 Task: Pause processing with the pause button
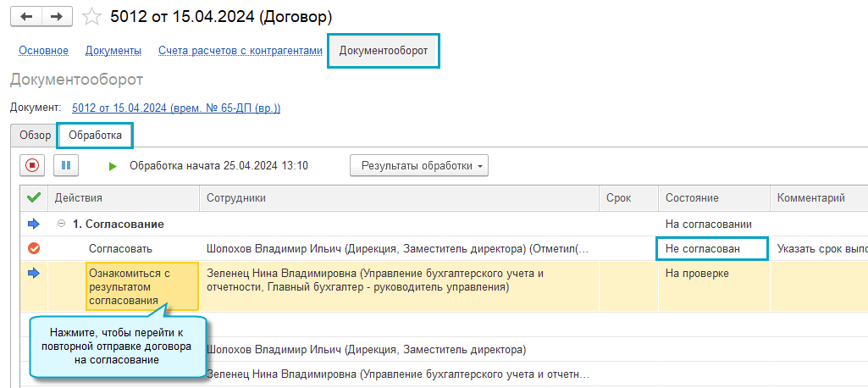click(x=66, y=166)
